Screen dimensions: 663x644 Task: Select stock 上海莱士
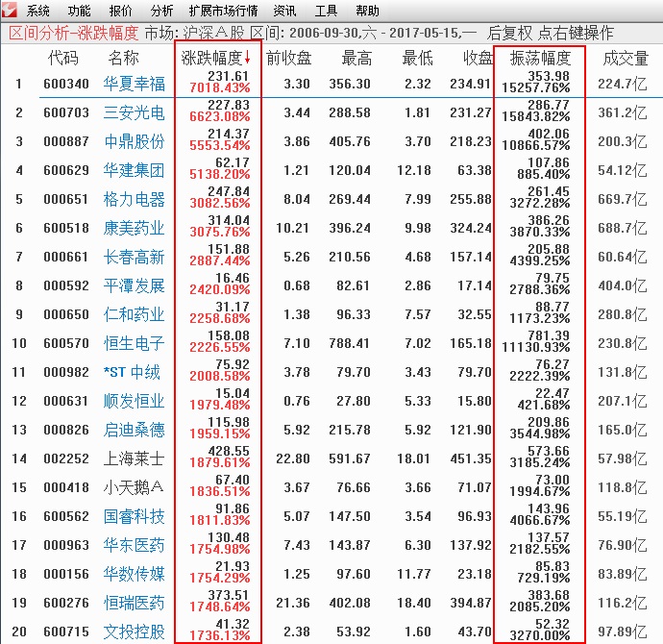[x=134, y=458]
